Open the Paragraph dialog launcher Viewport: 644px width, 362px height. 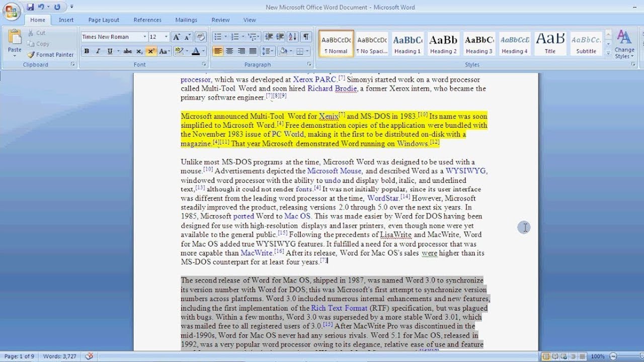pos(310,65)
